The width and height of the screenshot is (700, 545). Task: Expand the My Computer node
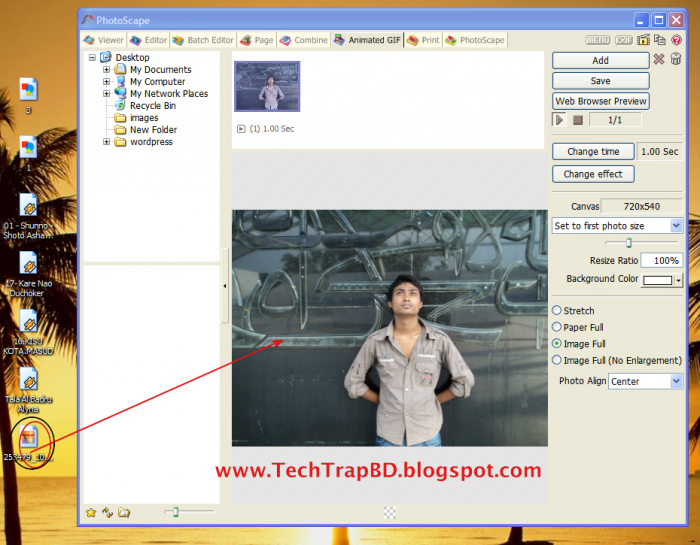coord(106,81)
